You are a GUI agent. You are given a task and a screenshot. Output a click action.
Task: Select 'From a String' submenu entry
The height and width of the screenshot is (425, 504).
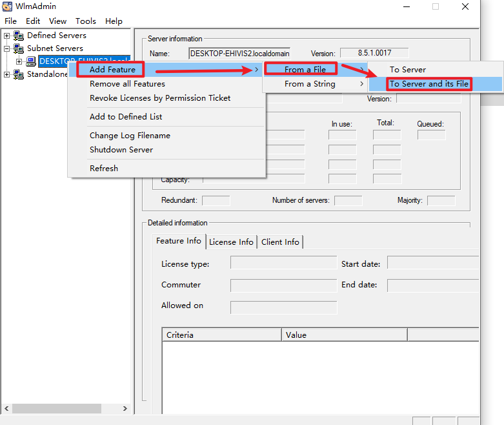pyautogui.click(x=310, y=84)
